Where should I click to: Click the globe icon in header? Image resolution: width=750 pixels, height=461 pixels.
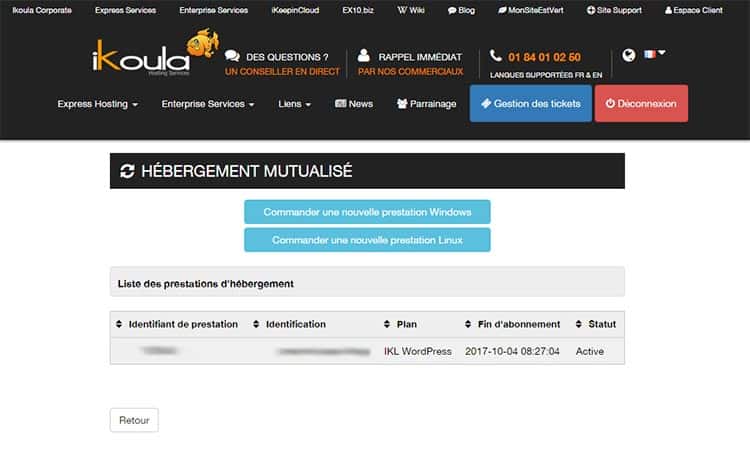[x=628, y=56]
